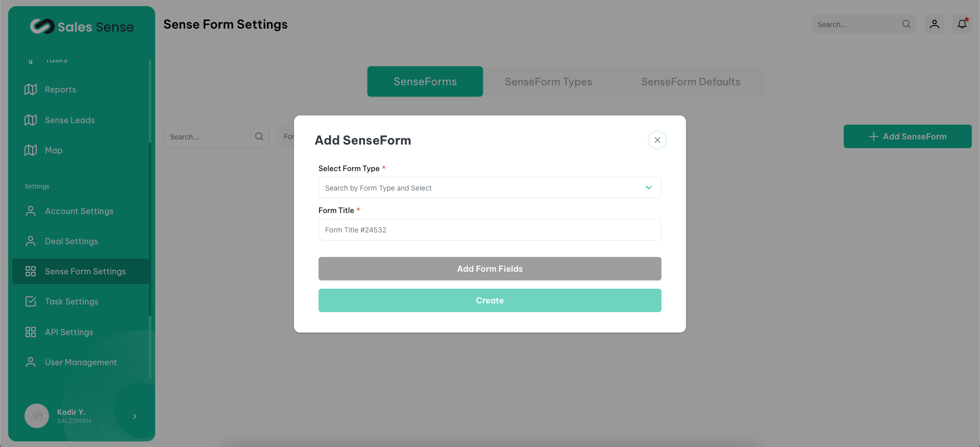Viewport: 980px width, 447px height.
Task: Click the Form Type dropdown chevron arrow
Action: pyautogui.click(x=648, y=187)
